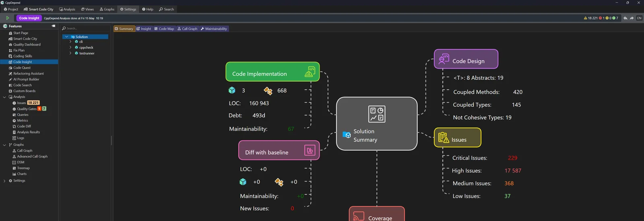Switch to the Insight tab
Image resolution: width=644 pixels, height=221 pixels.
coord(144,29)
